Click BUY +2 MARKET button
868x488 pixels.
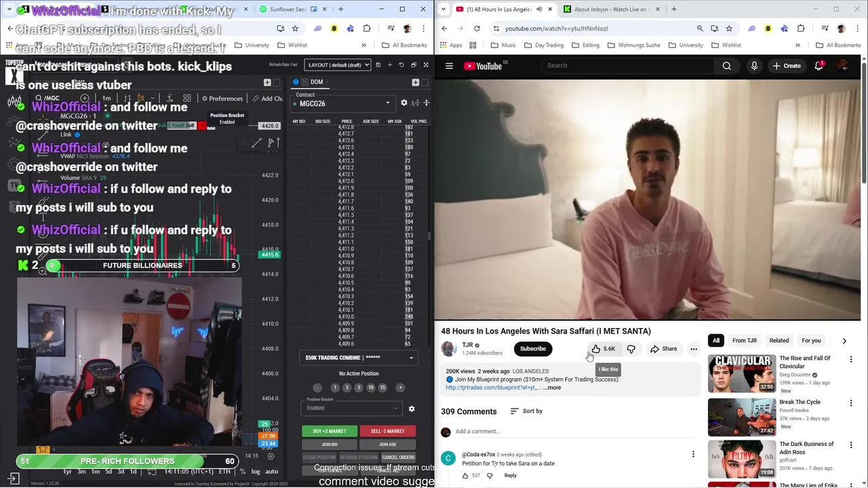330,431
